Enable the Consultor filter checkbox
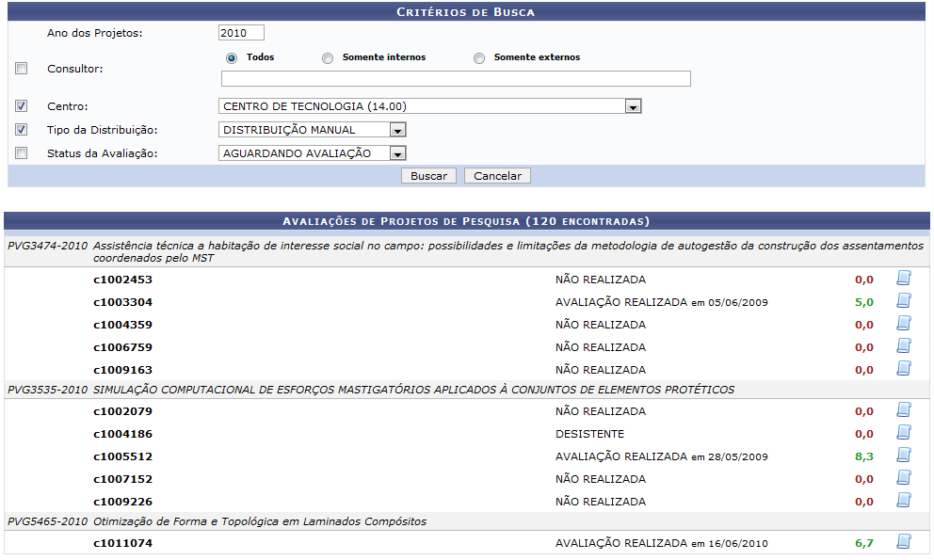This screenshot has width=934, height=560. click(21, 68)
